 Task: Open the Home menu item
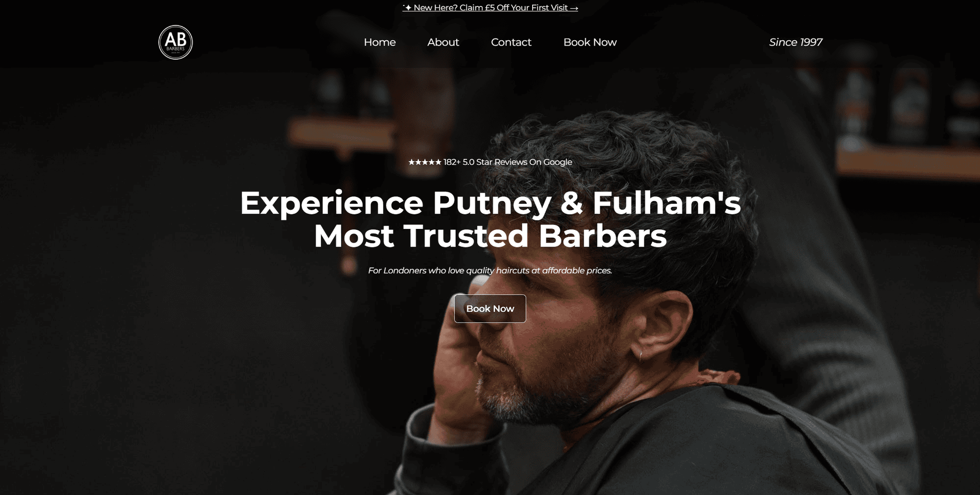point(380,42)
